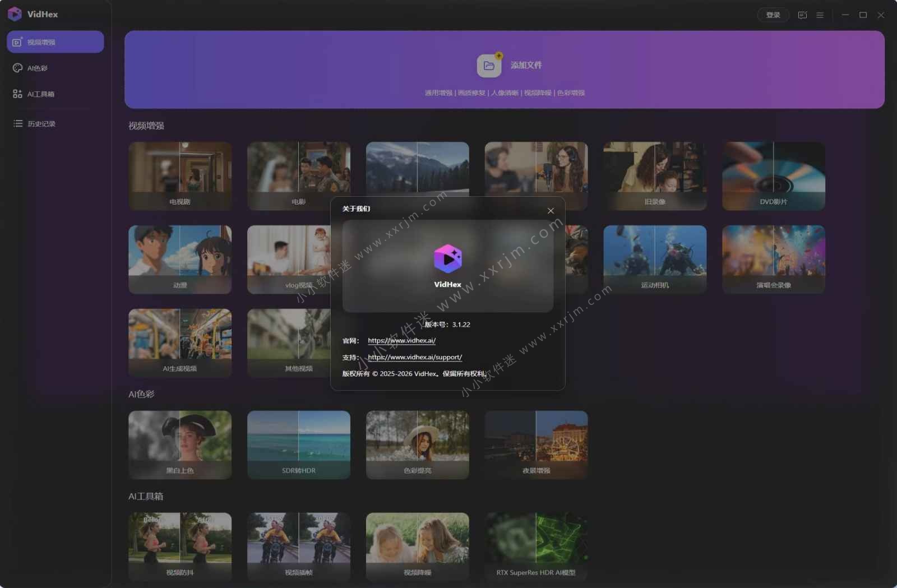Click the version number text 3.1.22

pyautogui.click(x=461, y=325)
